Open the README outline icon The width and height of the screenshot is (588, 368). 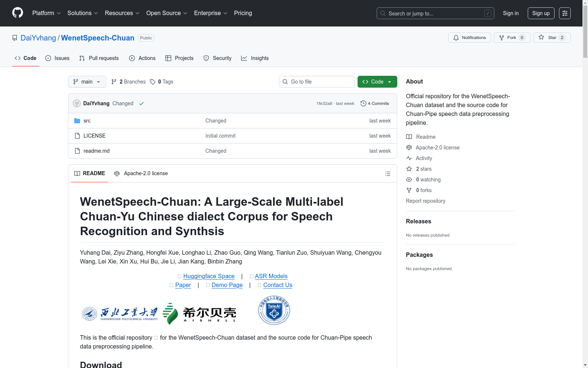point(388,174)
